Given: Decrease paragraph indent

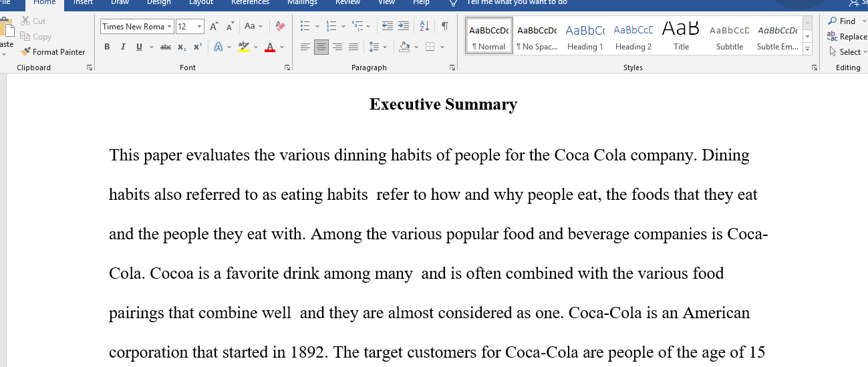Looking at the screenshot, I should coord(388,26).
